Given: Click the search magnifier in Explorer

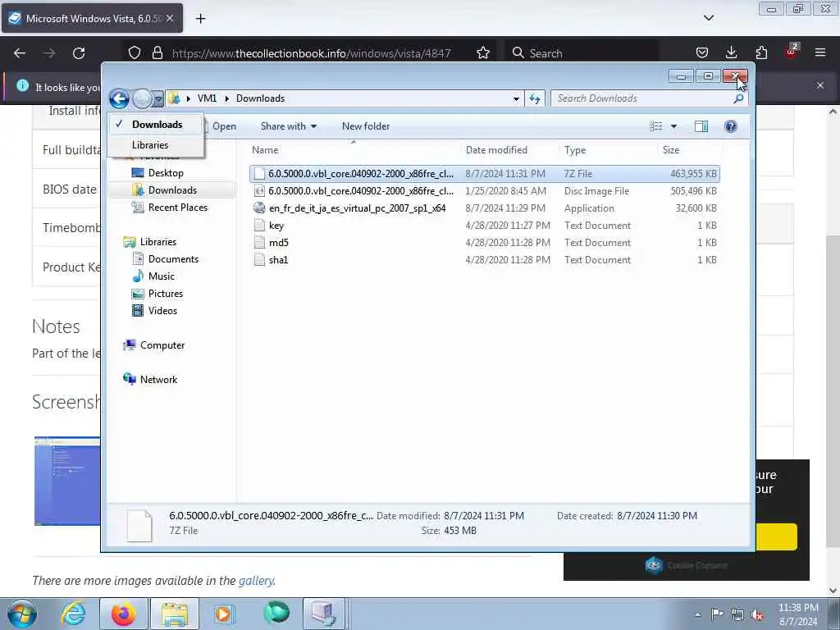Looking at the screenshot, I should click(738, 98).
